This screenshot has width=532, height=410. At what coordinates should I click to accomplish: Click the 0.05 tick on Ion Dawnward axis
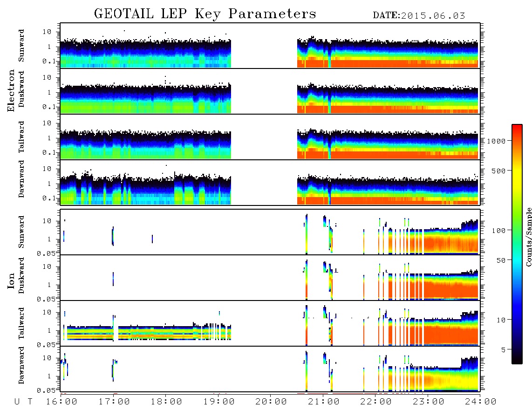(46, 390)
